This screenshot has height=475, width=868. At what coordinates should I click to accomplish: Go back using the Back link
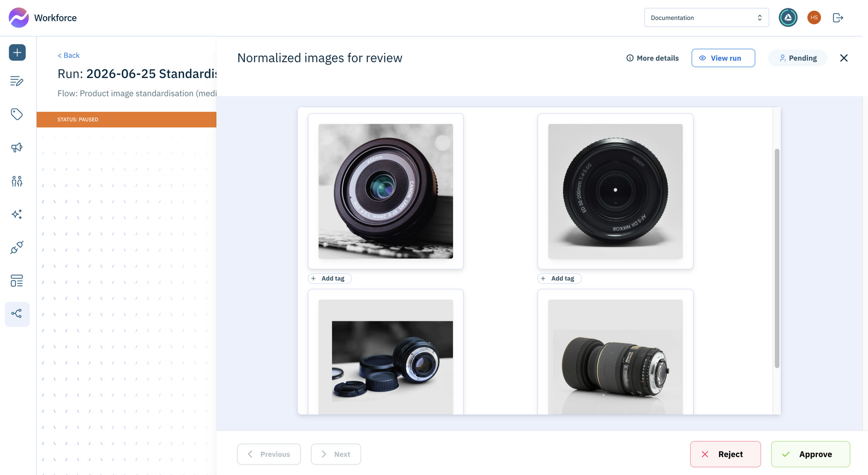[68, 55]
